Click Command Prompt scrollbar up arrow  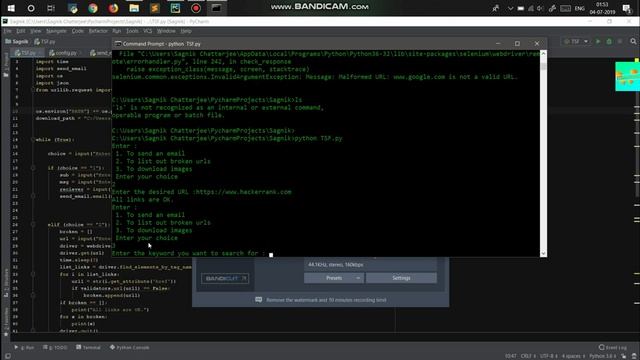[543, 54]
